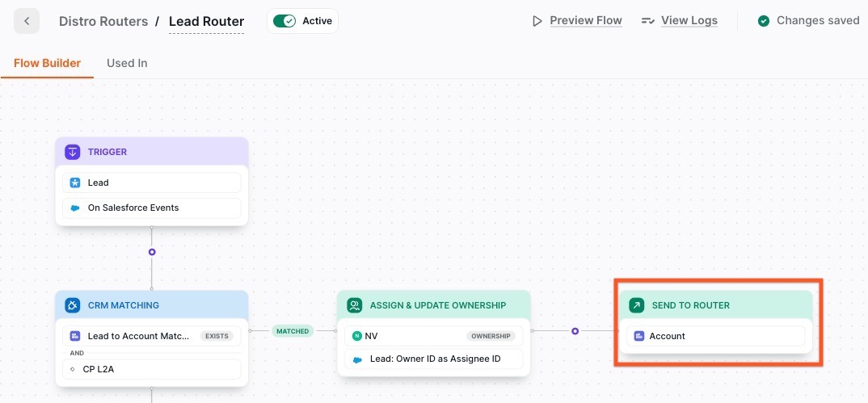Click the MATCHED branch label
Viewport: 868px width, 403px height.
(293, 331)
